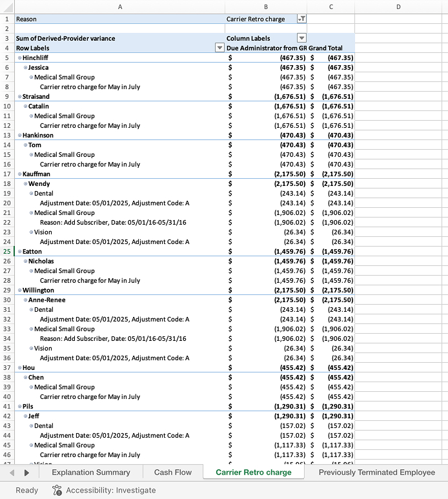Click Adjustment Date text in row 20

(x=114, y=203)
